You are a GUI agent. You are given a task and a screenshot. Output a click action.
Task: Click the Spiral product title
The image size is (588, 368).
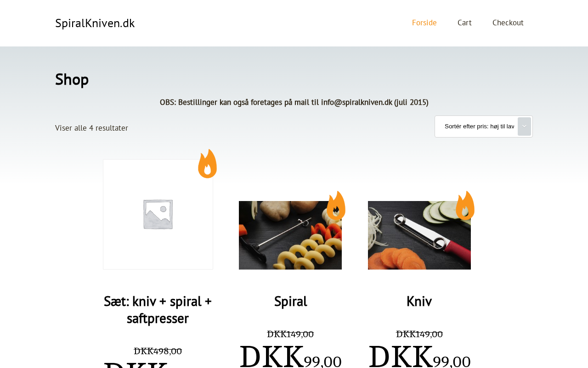(290, 301)
